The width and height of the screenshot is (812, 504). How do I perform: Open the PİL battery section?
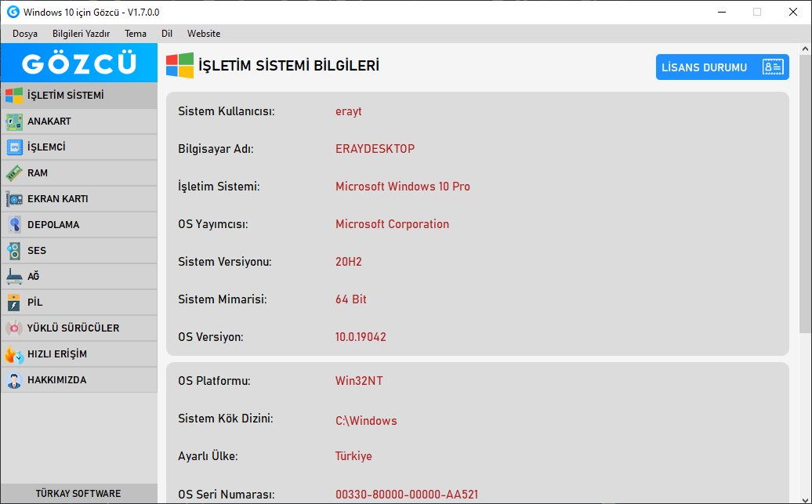tap(78, 303)
